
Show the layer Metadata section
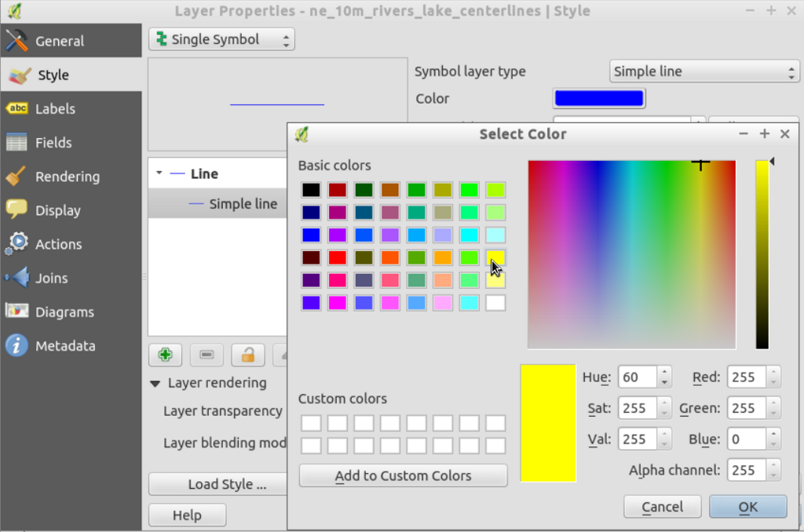[64, 345]
